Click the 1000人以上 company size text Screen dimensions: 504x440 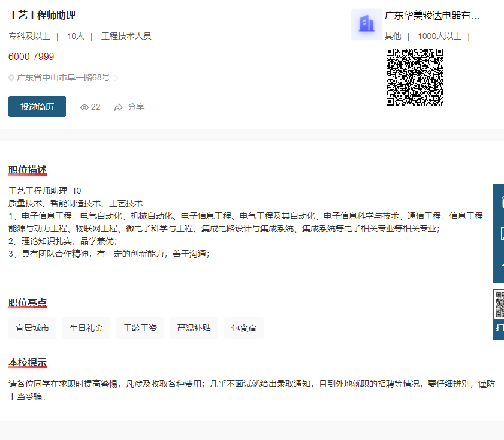click(439, 36)
